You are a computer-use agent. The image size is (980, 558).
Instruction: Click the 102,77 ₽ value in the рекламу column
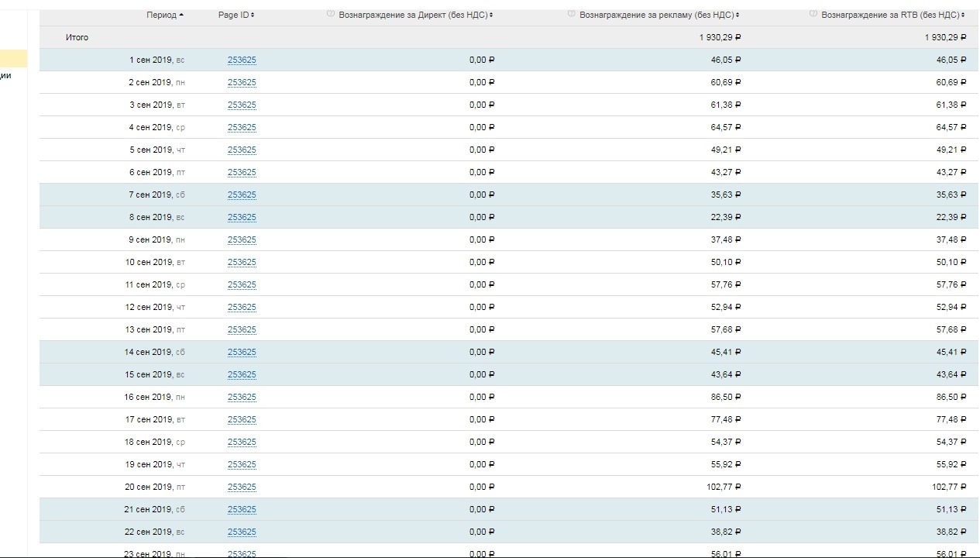tap(724, 487)
